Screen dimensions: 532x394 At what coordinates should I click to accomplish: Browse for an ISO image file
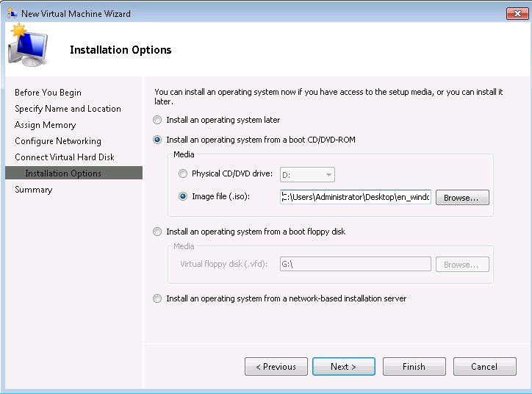(x=461, y=198)
